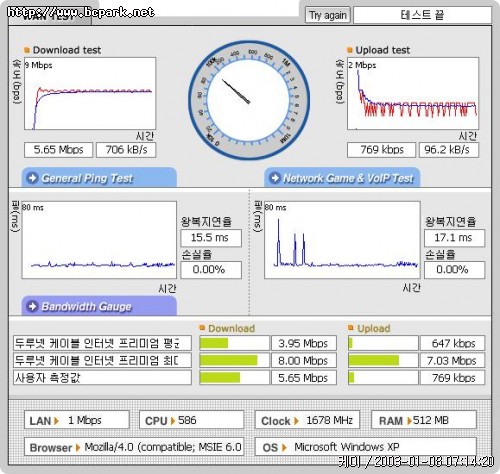Select the Network Game & VoIP Test tab
This screenshot has width=500, height=474.
click(342, 177)
